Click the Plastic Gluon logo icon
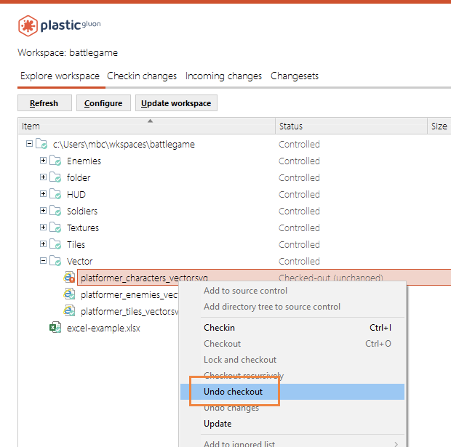 (x=28, y=26)
